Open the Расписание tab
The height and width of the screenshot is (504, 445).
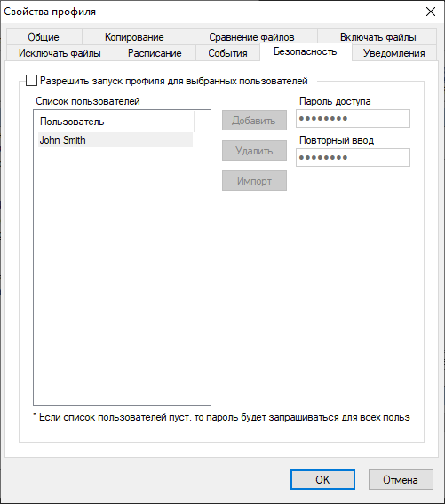click(x=155, y=53)
